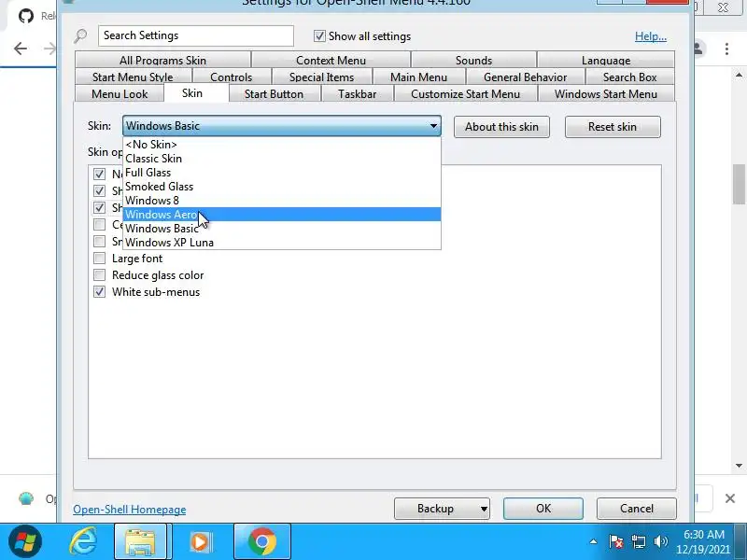Confirm settings with the OK button
Image resolution: width=747 pixels, height=560 pixels.
point(543,509)
